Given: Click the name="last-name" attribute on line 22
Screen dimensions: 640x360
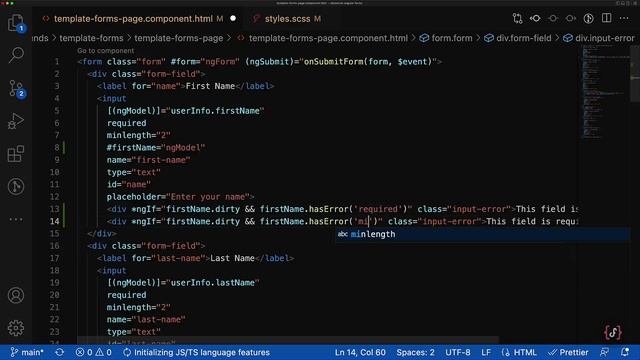Looking at the screenshot, I should [x=146, y=319].
